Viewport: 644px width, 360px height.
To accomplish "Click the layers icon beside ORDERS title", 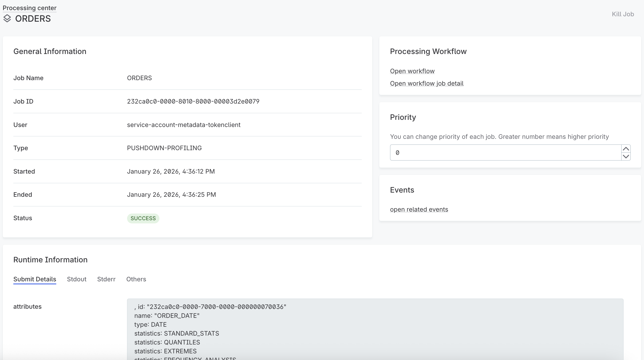I will click(7, 18).
